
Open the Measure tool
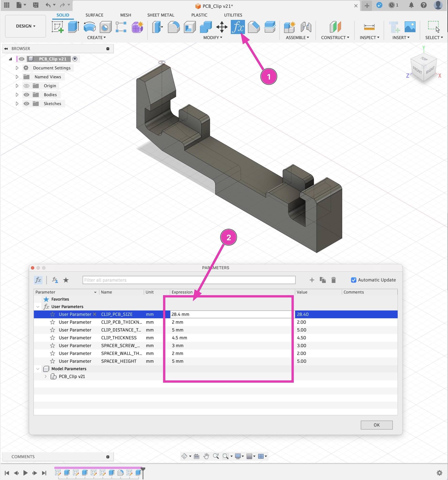(x=369, y=27)
